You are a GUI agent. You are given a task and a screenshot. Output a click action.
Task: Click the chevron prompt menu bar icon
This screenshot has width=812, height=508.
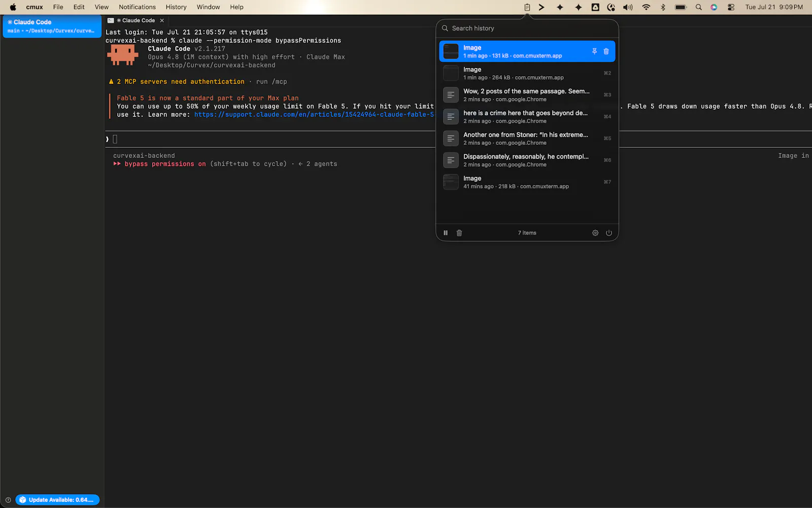point(542,7)
